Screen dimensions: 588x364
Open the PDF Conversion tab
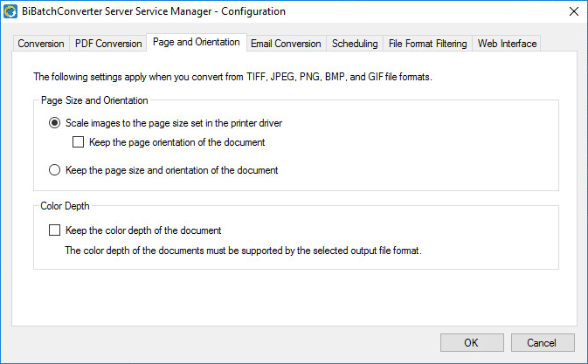coord(108,44)
